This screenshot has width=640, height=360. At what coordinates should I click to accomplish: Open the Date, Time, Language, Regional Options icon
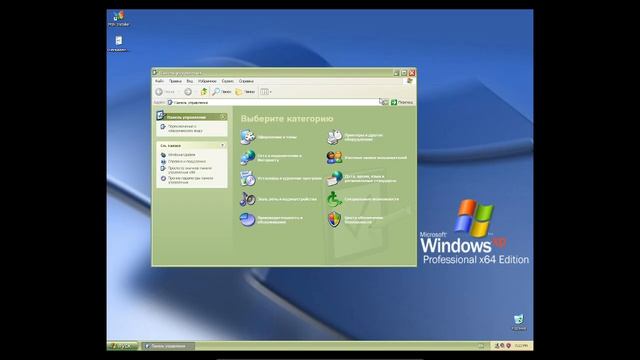tap(334, 178)
